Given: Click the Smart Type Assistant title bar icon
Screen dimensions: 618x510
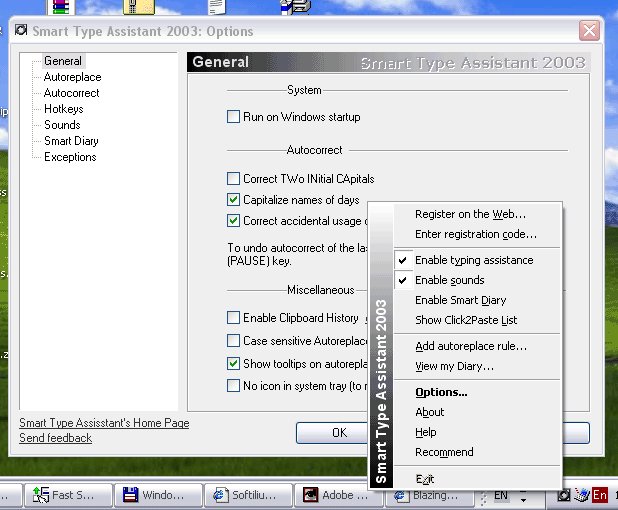Looking at the screenshot, I should click(21, 30).
